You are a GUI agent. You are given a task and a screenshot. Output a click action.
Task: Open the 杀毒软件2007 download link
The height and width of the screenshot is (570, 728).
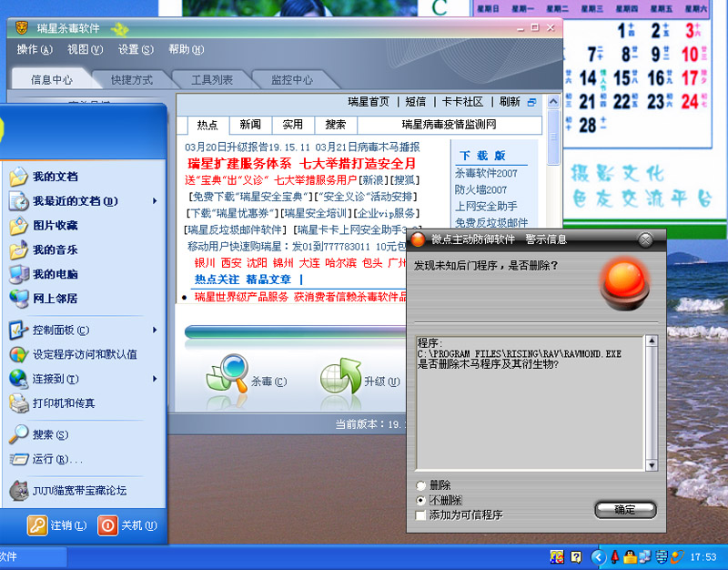tap(486, 173)
